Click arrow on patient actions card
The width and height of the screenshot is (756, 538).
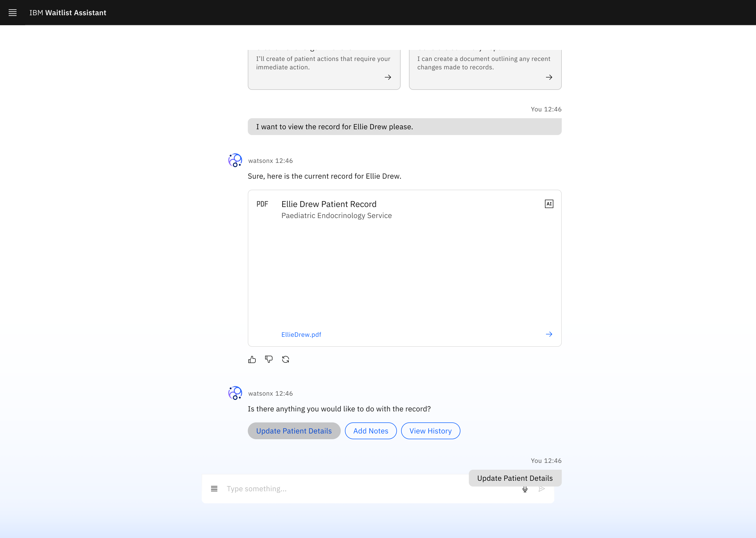[388, 77]
